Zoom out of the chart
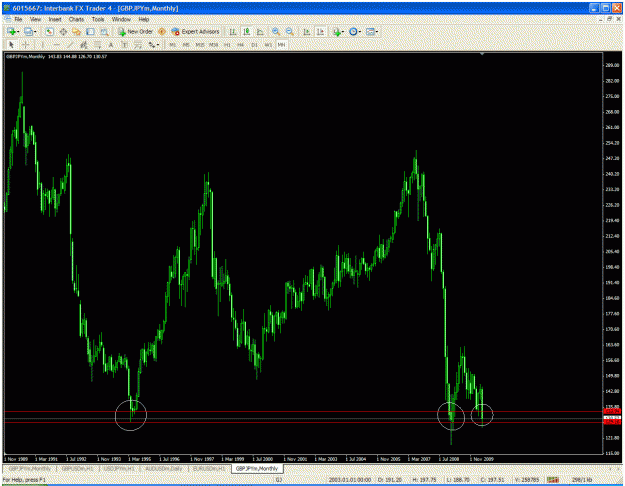The image size is (625, 486). coord(290,31)
